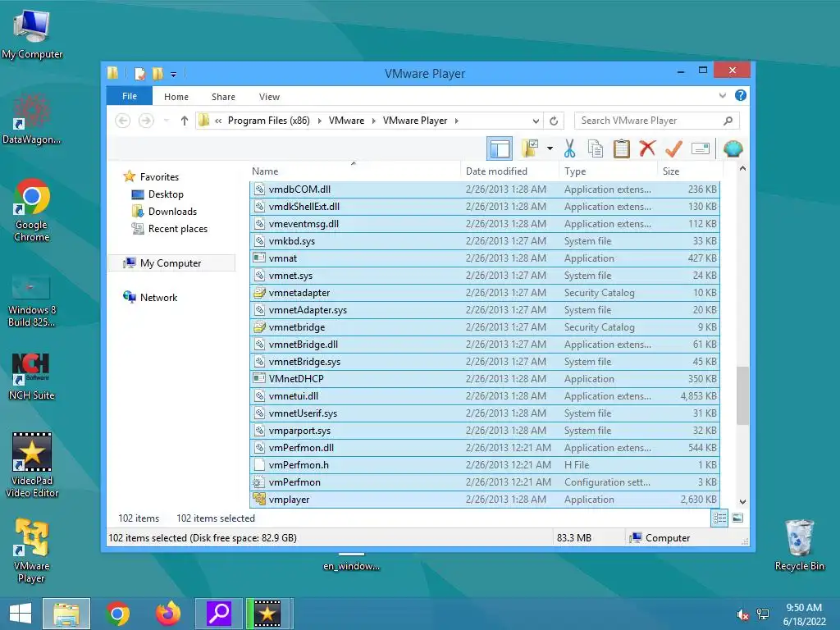Image resolution: width=840 pixels, height=630 pixels.
Task: Select My Computer in the navigation pane
Action: 171,263
